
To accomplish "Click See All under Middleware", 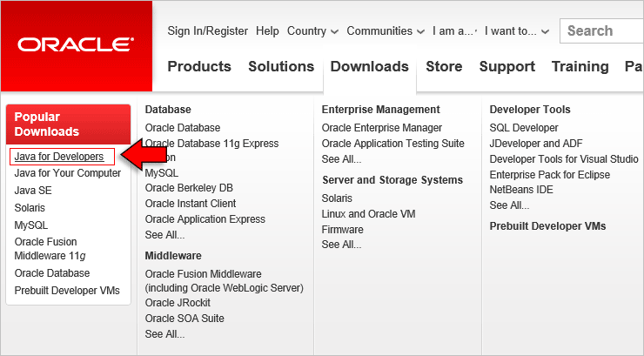I will 164,334.
